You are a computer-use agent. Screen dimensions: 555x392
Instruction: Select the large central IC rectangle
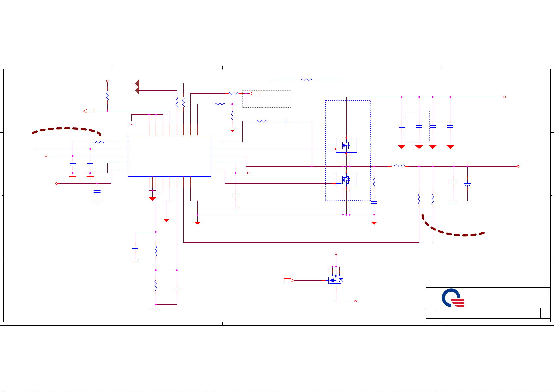coord(170,156)
